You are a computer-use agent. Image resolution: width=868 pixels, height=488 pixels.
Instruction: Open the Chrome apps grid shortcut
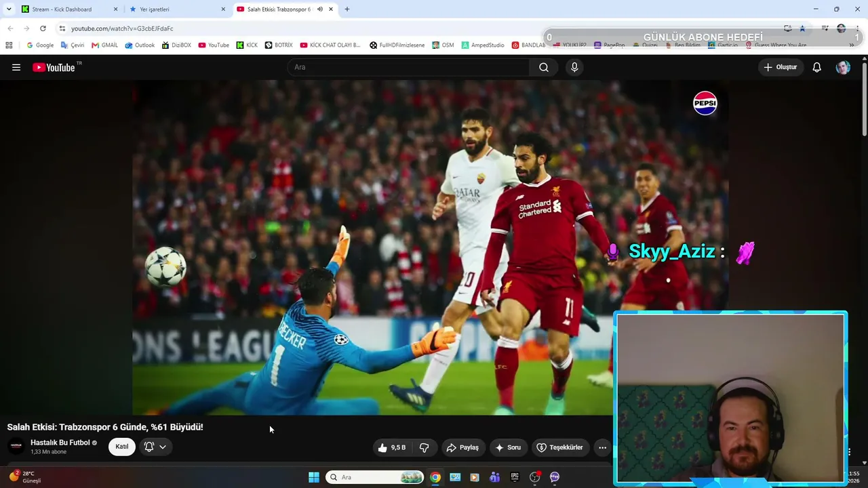pyautogui.click(x=9, y=45)
